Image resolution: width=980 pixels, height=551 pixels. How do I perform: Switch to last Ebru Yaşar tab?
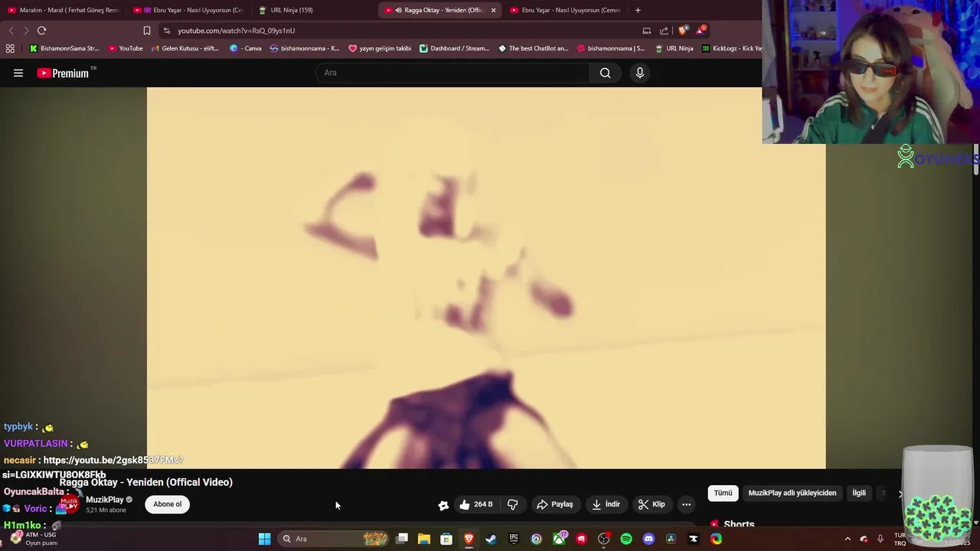[565, 10]
